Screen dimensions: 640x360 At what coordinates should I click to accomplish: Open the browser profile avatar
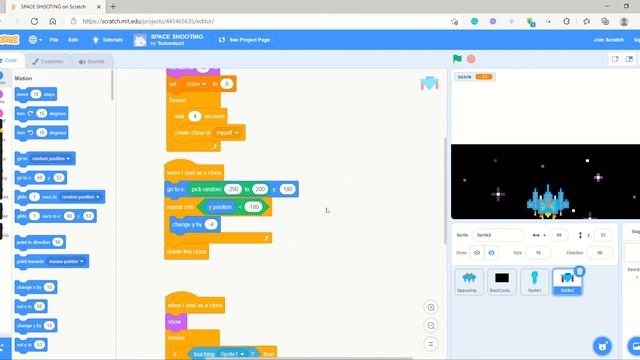coord(624,21)
